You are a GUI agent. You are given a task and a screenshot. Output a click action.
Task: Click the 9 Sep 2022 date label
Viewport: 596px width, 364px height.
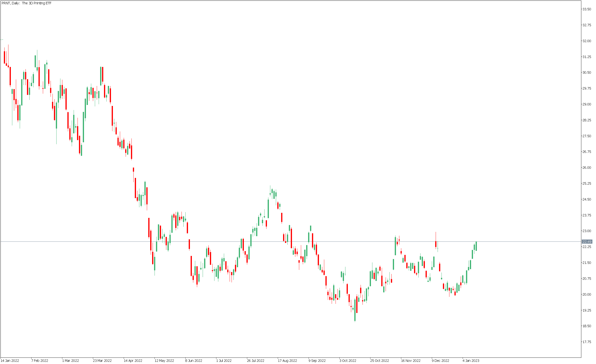click(x=317, y=361)
